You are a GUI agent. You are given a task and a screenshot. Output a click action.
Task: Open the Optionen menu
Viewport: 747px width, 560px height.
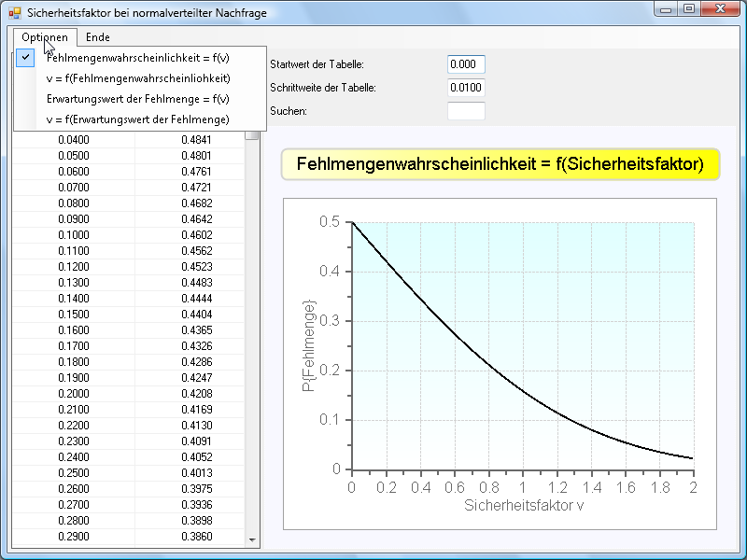click(45, 37)
